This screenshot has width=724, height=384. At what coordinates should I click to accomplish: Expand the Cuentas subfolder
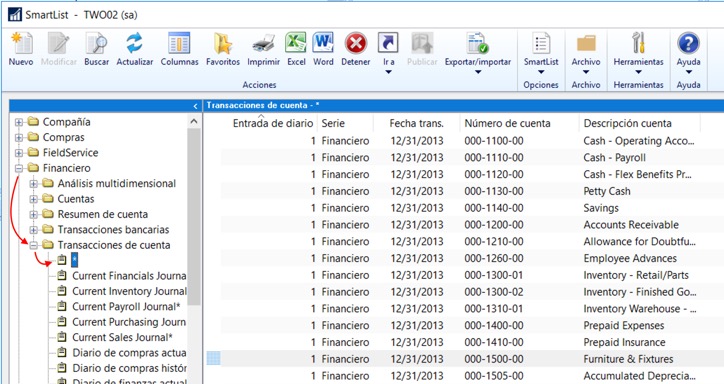[x=34, y=199]
